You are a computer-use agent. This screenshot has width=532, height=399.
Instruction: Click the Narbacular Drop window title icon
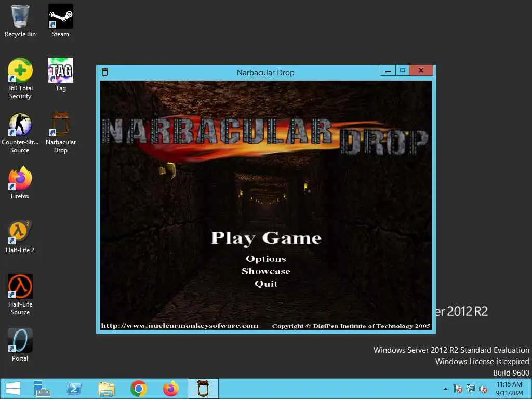coord(105,72)
